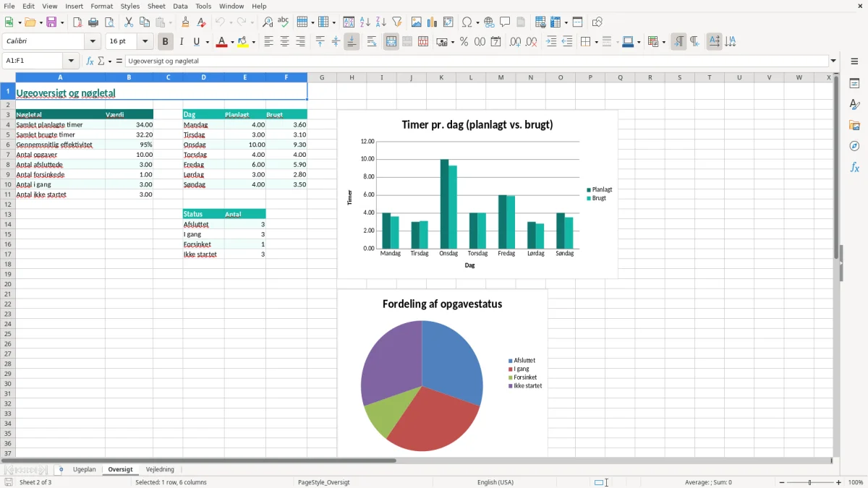The image size is (868, 488).
Task: Open the Font Size 16 pt dropdown
Action: 145,42
